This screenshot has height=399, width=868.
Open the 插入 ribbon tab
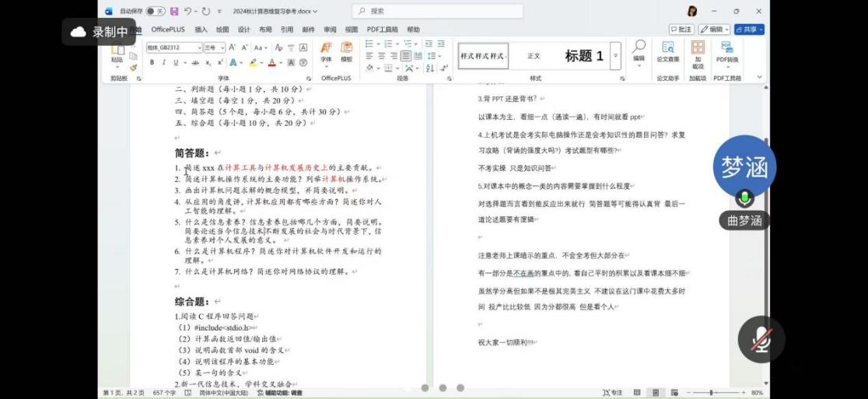[201, 29]
